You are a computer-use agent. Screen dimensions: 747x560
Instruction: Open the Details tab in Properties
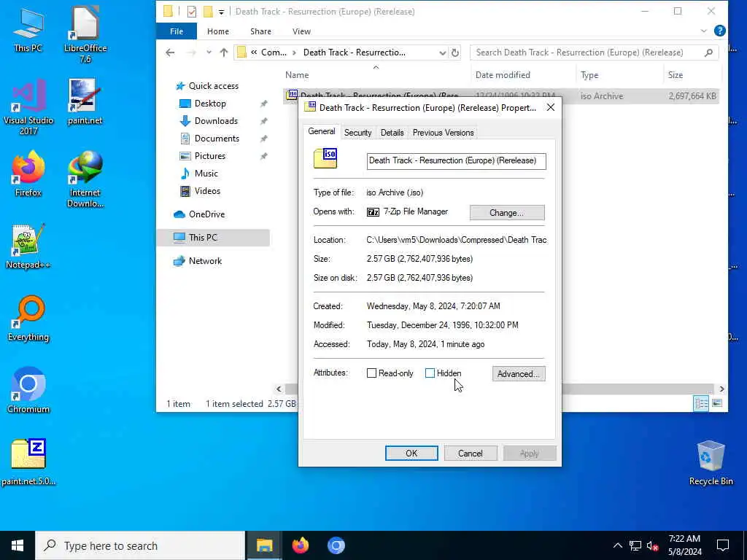tap(392, 133)
